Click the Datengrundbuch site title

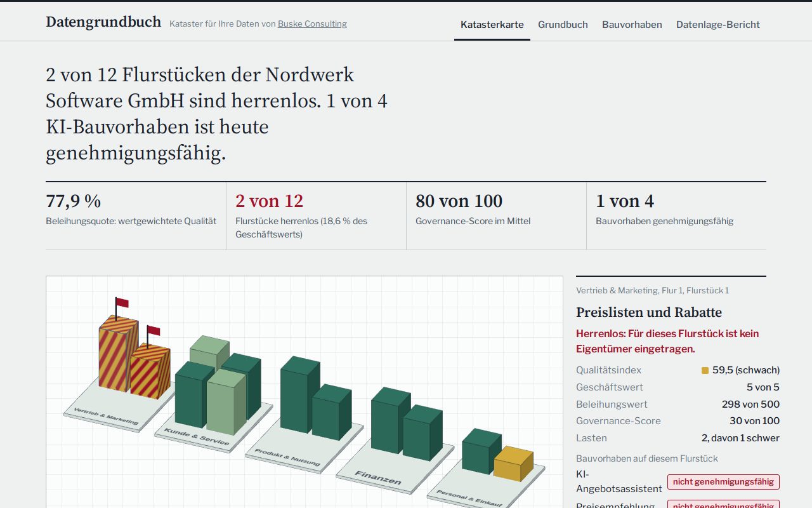[x=103, y=22]
